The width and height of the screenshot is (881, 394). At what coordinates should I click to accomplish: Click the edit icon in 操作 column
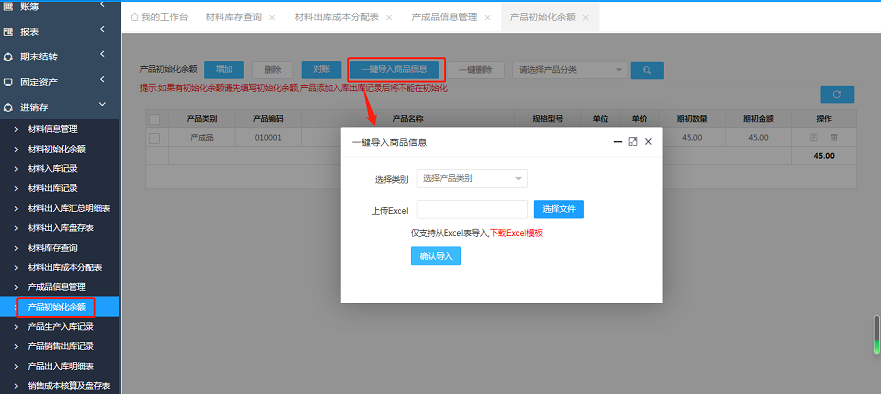point(813,137)
